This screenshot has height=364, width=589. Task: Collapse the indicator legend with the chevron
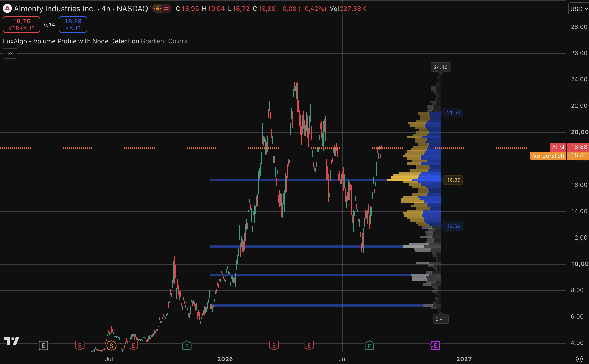[x=10, y=53]
